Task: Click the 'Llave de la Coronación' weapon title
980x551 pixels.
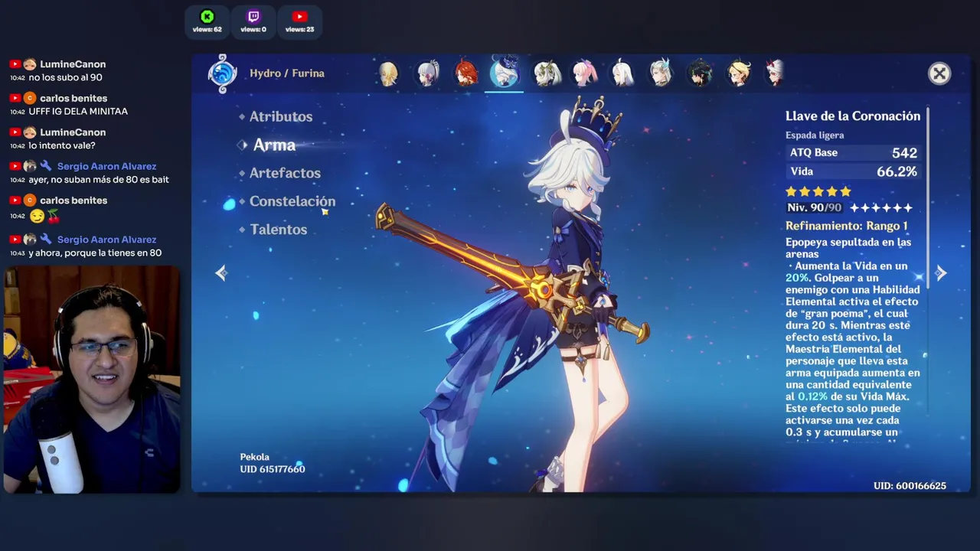Action: coord(853,116)
